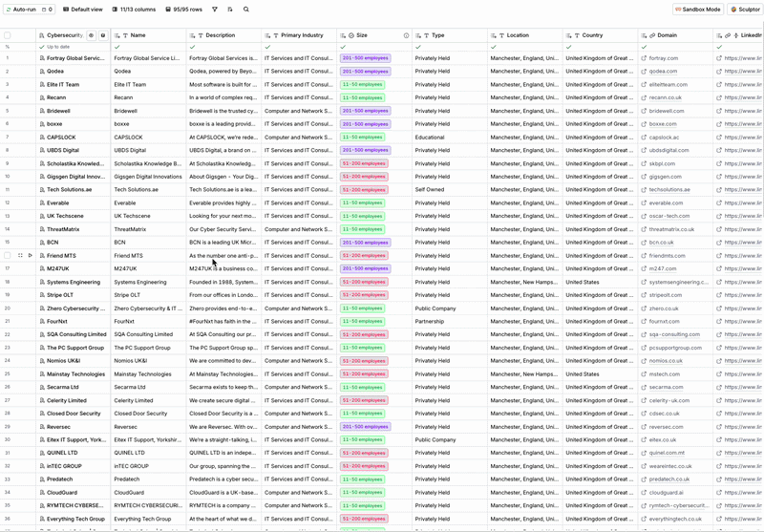Viewport: 764px width, 532px height.
Task: Click the external link icon beside bcn.co.uk
Action: point(644,243)
